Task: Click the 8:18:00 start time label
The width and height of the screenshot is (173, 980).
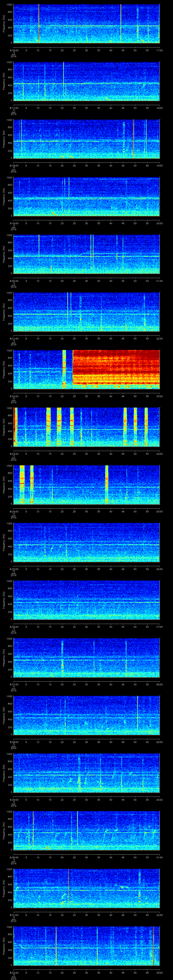Action: pyautogui.click(x=14, y=166)
